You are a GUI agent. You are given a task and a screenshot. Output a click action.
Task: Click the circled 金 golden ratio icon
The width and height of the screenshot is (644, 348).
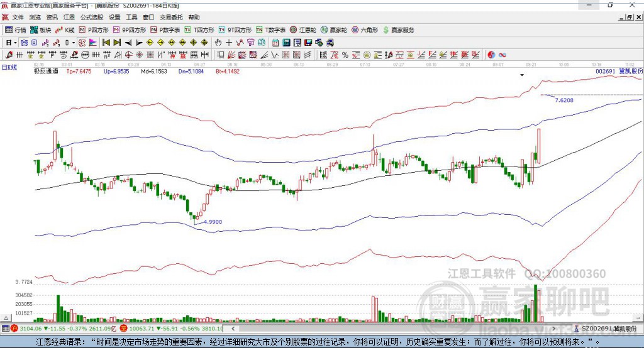point(367,55)
